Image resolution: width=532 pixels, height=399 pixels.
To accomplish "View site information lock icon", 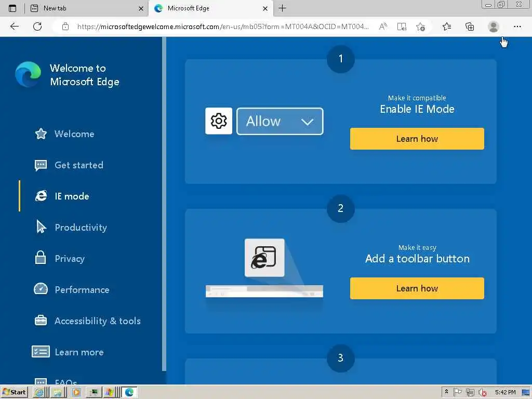I will [65, 26].
